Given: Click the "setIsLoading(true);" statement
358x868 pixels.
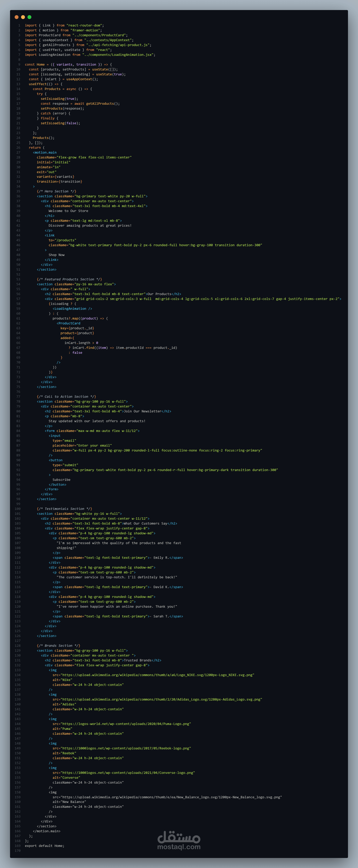Looking at the screenshot, I should pos(59,99).
